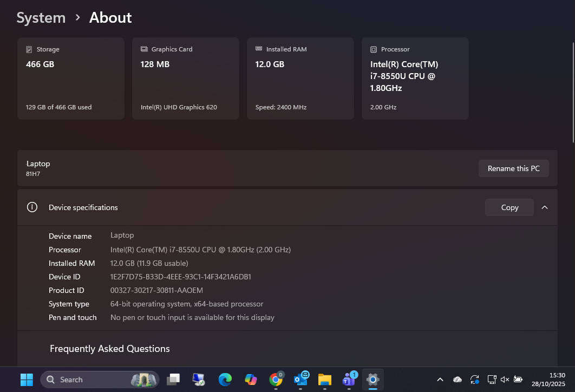Click the 'Intel(R) UHD Graphics 620' text
This screenshot has height=392, width=575.
point(179,107)
